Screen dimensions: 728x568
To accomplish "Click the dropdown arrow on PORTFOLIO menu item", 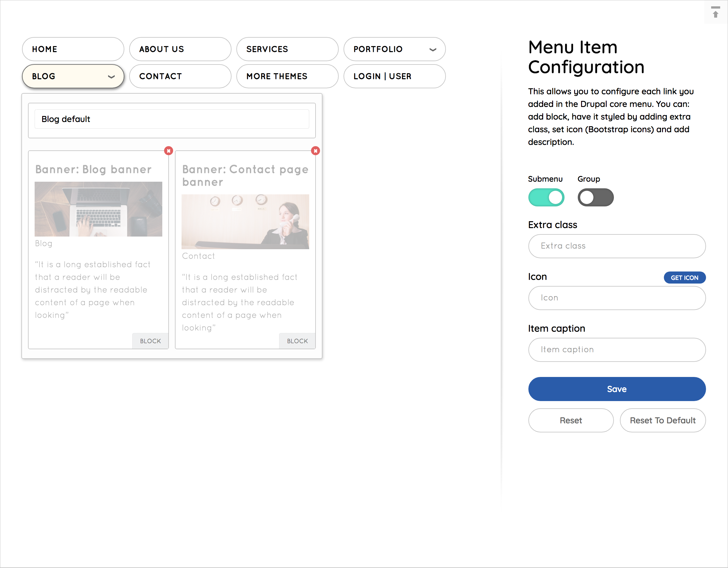I will point(433,49).
